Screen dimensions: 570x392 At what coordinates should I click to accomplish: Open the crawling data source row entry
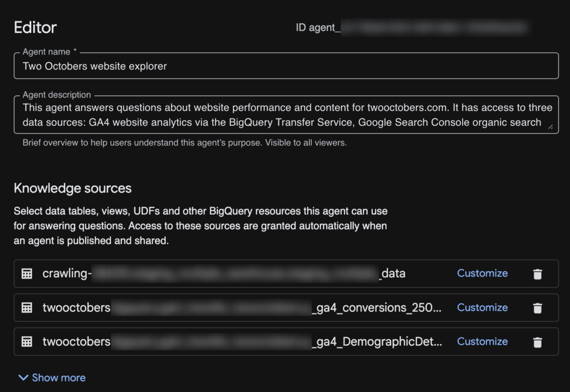223,273
